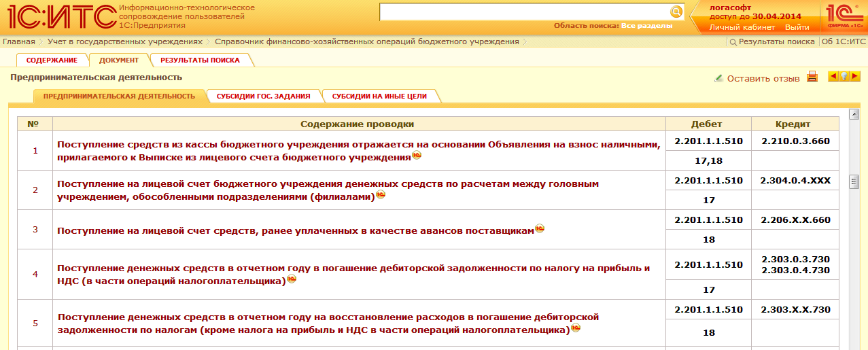Click username логасофт
The height and width of the screenshot is (350, 868).
tap(731, 7)
